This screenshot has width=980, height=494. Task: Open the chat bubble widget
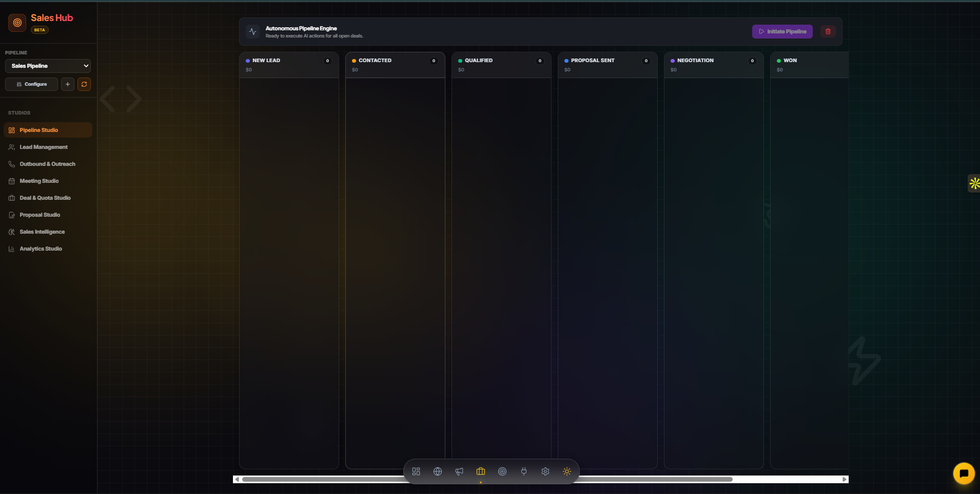964,473
